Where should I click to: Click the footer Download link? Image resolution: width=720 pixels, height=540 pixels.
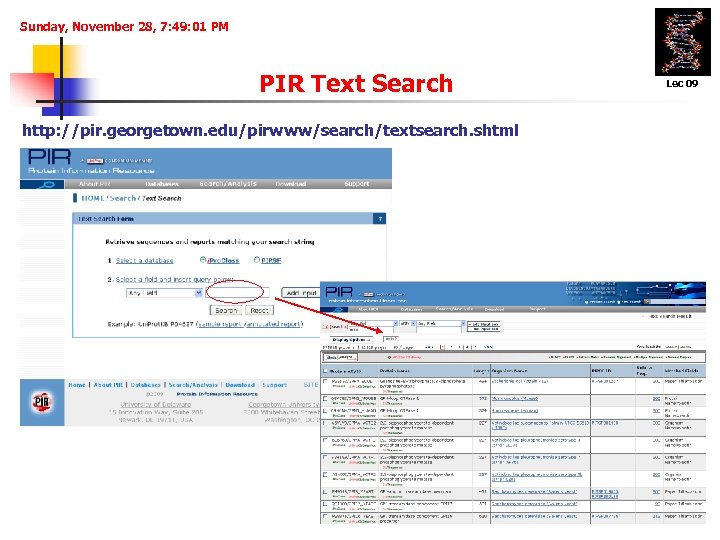(x=240, y=385)
